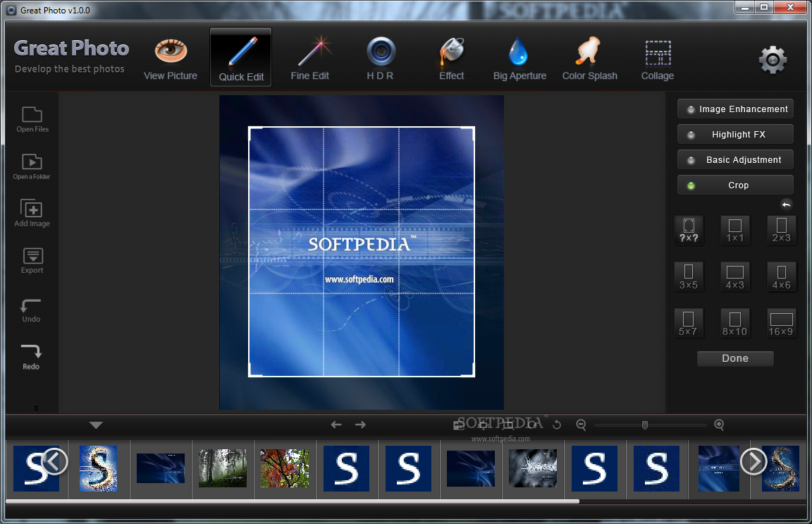Select the 5x7 crop ratio
812x524 pixels.
coord(688,324)
